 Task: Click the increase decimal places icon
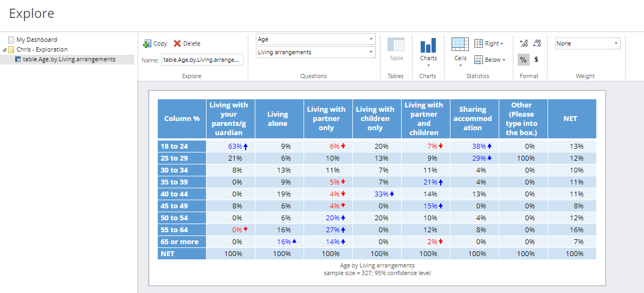tap(523, 43)
